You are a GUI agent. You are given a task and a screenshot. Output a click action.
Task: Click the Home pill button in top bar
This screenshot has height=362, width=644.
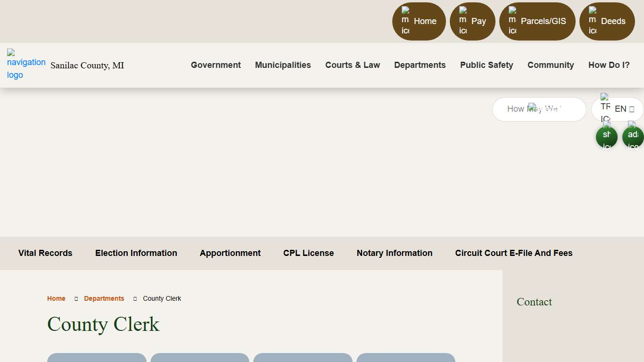[x=419, y=21]
